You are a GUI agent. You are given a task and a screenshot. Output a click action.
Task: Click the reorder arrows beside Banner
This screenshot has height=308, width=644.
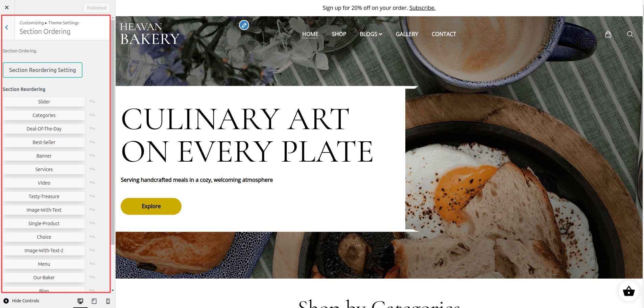(92, 156)
